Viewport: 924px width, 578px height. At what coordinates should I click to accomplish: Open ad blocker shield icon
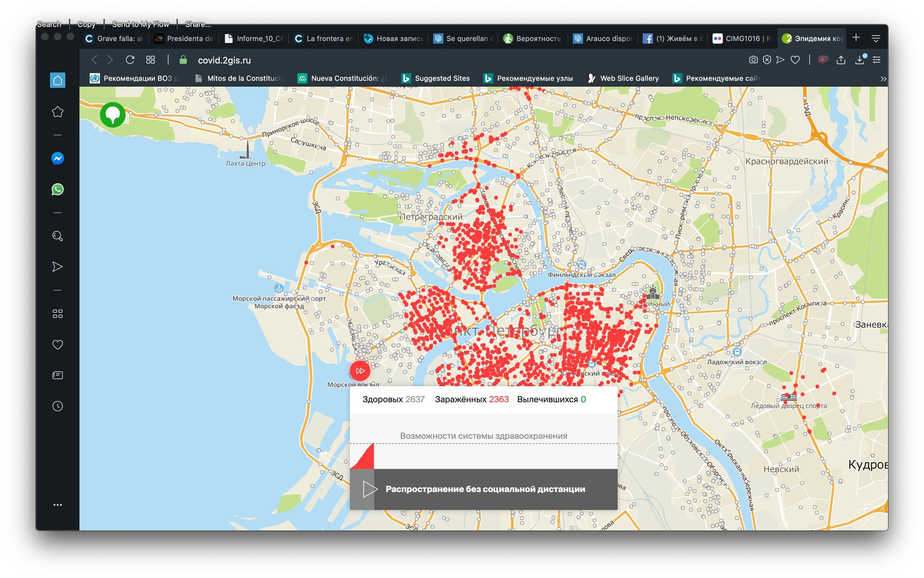coord(767,60)
